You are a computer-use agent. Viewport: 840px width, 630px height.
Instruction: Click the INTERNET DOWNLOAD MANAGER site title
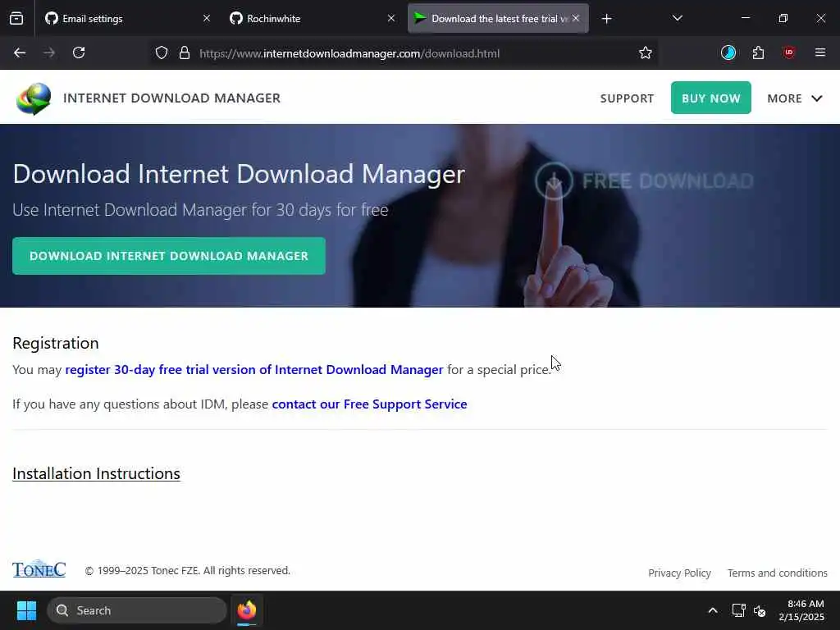[x=172, y=98]
